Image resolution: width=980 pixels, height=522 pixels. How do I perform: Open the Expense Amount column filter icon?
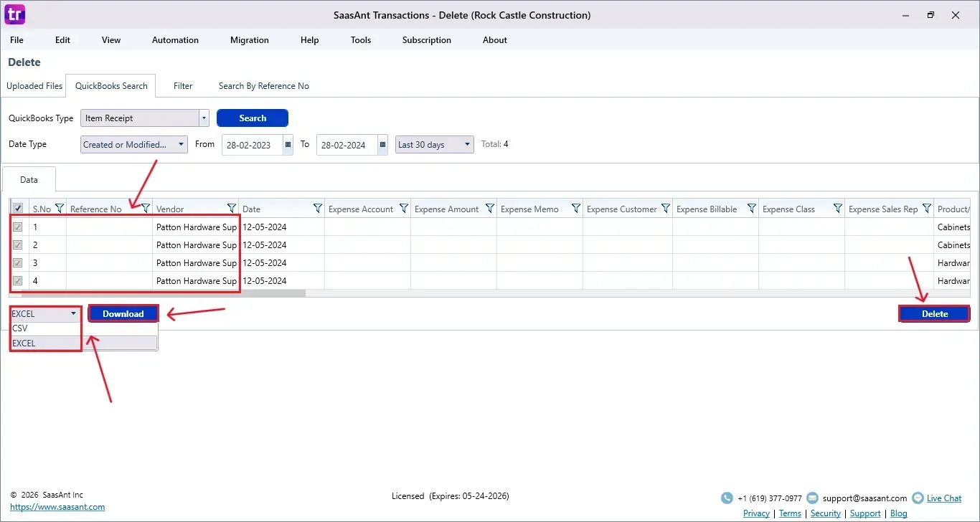click(490, 209)
